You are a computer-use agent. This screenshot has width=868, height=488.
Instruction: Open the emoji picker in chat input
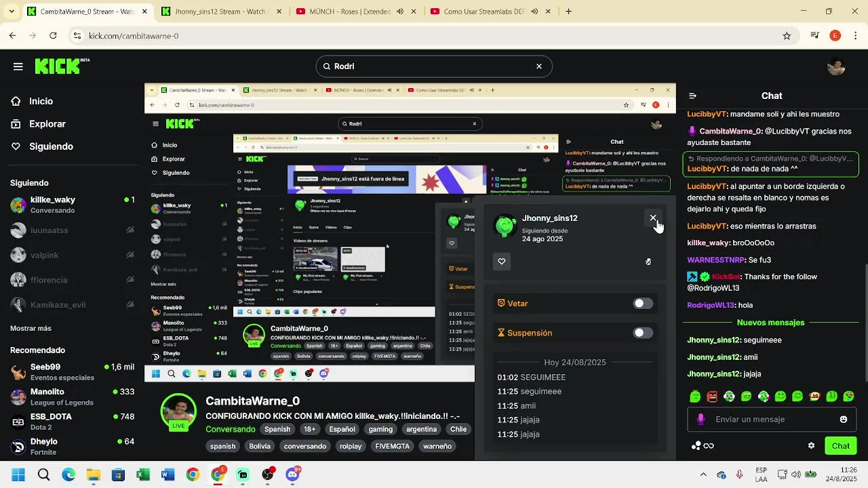(844, 420)
